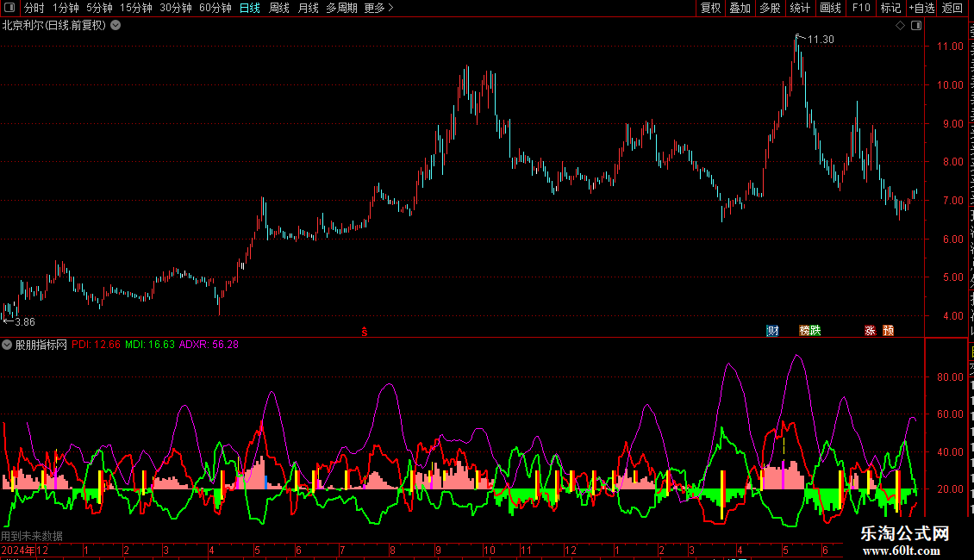Click the 北京利尔(日线.前复权) title text
Image resolution: width=974 pixels, height=560 pixels.
[54, 26]
